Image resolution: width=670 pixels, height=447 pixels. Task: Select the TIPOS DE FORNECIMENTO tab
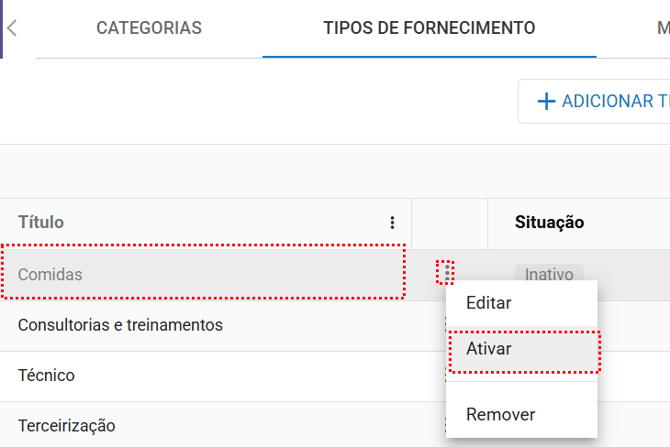coord(429,28)
